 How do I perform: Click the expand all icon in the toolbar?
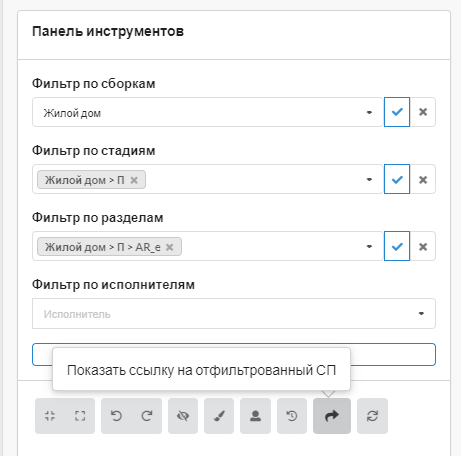pos(80,416)
